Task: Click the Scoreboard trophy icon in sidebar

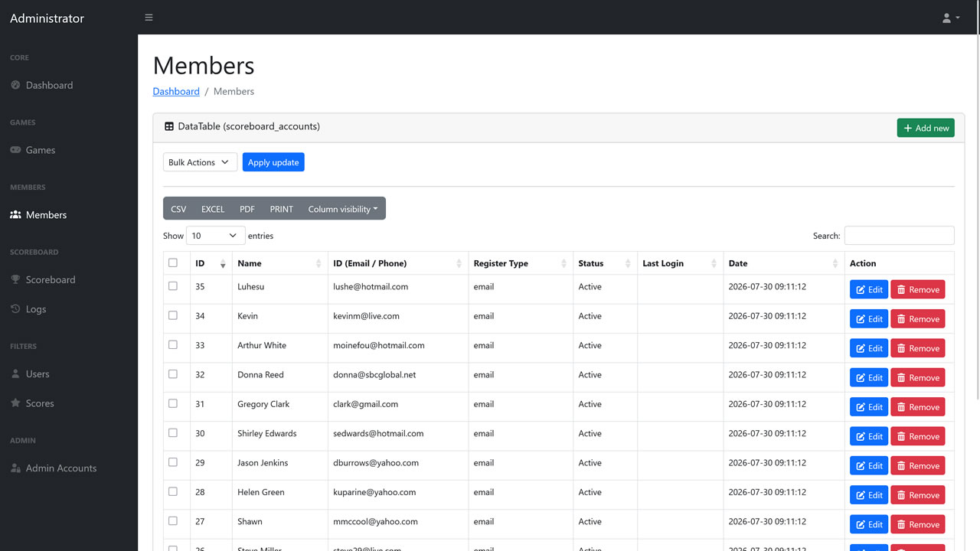Action: tap(15, 279)
